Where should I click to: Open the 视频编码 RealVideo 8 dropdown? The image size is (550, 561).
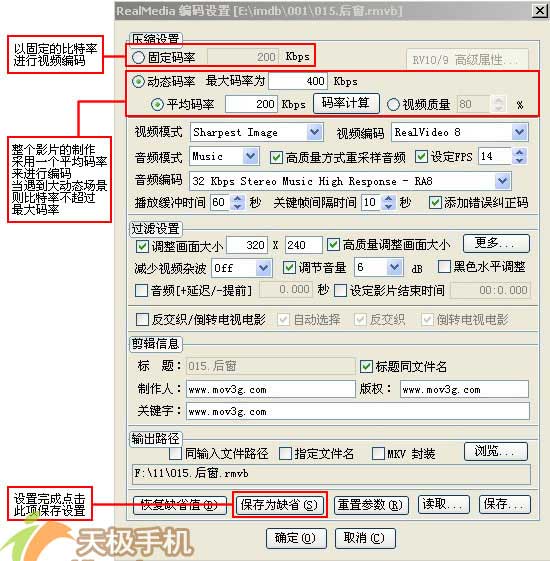coord(519,132)
